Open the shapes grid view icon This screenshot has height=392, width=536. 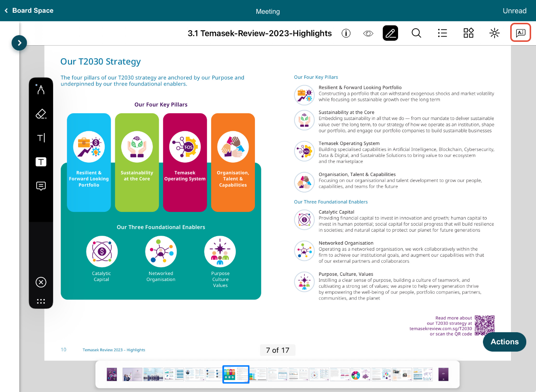(x=468, y=33)
